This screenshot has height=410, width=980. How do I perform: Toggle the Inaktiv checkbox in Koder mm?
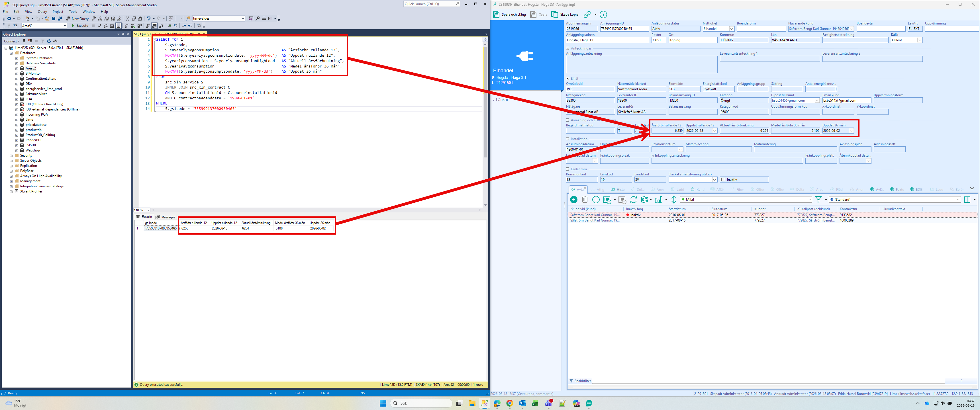(723, 180)
